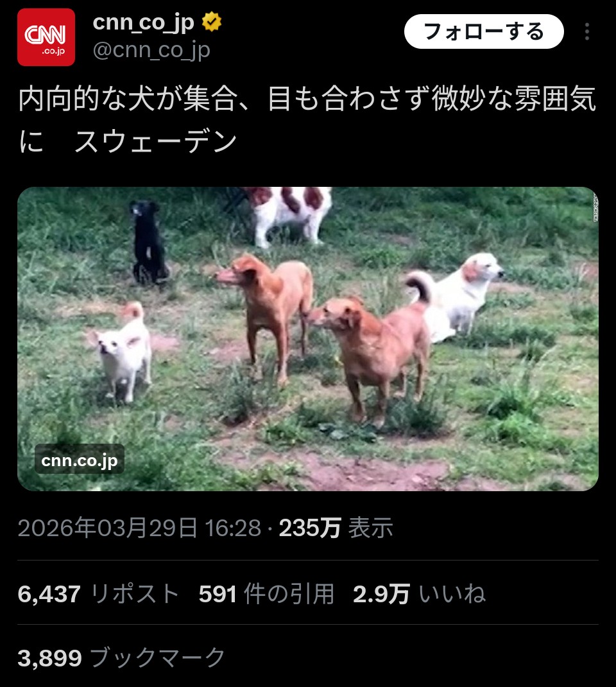The image size is (616, 687).
Task: Click the cnn.co.jp label on the image
Action: 80,459
